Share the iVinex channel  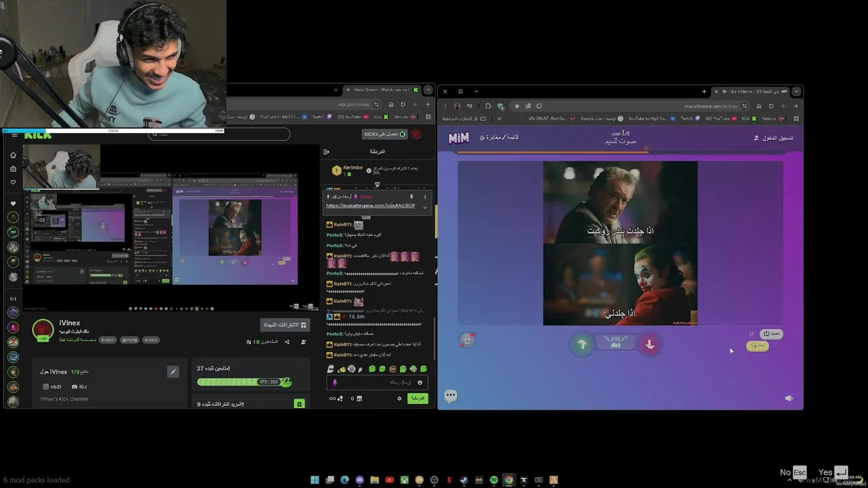click(x=287, y=342)
